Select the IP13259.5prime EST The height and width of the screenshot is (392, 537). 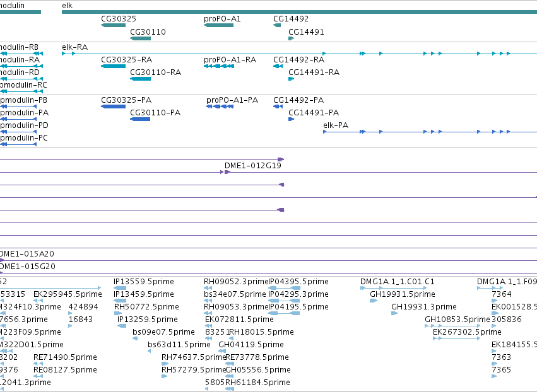coord(122,326)
